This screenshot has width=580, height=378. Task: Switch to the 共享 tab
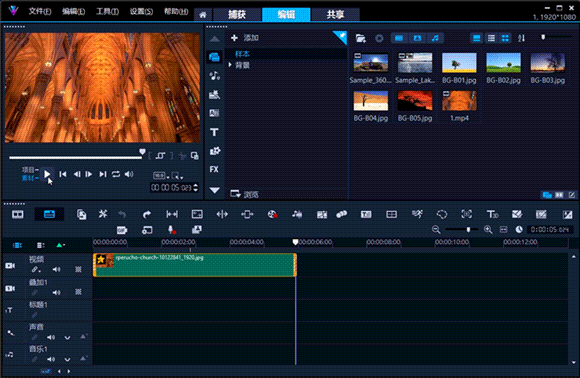pos(335,14)
